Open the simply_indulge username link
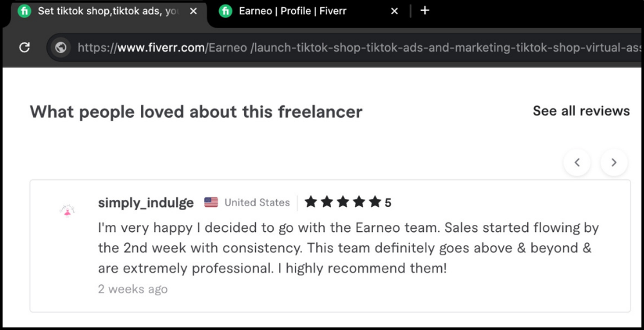This screenshot has width=644, height=330. (x=146, y=202)
